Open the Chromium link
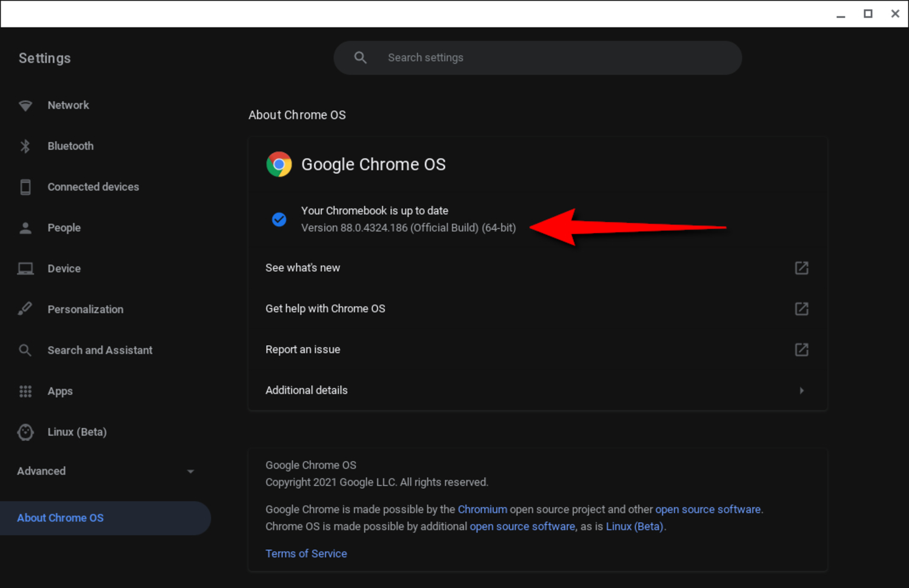Screen dimensions: 909x588 pos(482,509)
